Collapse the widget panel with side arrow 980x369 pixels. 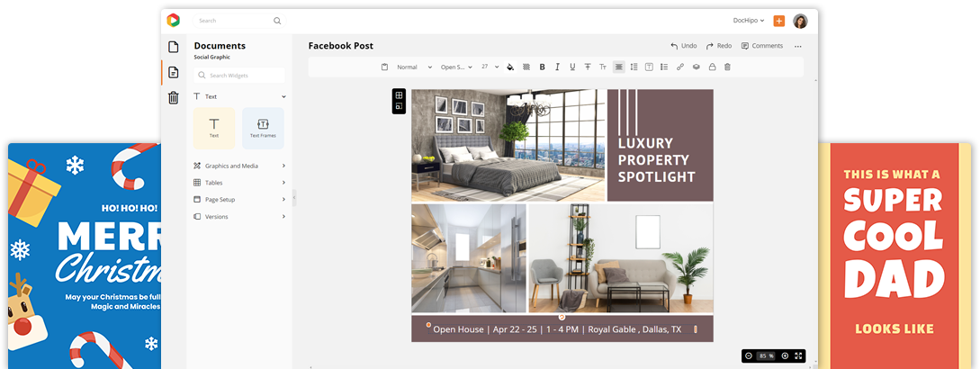[294, 198]
